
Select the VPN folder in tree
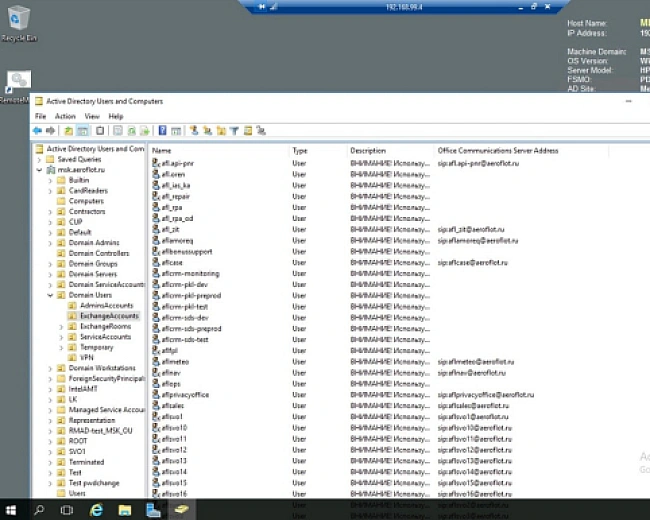[87, 357]
